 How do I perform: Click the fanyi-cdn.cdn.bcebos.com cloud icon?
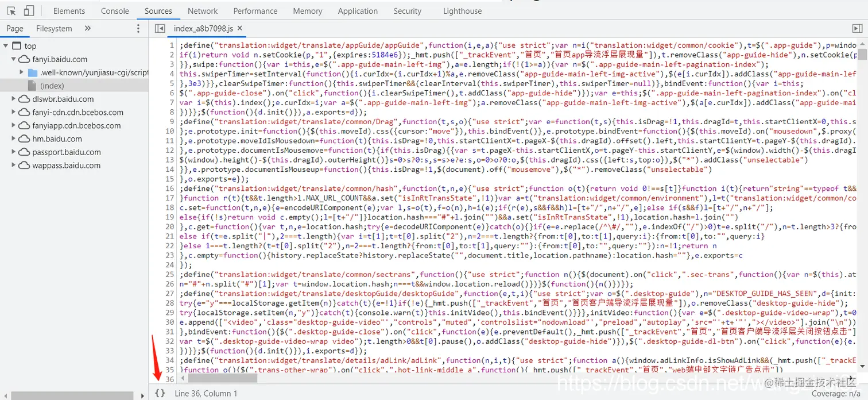point(24,112)
